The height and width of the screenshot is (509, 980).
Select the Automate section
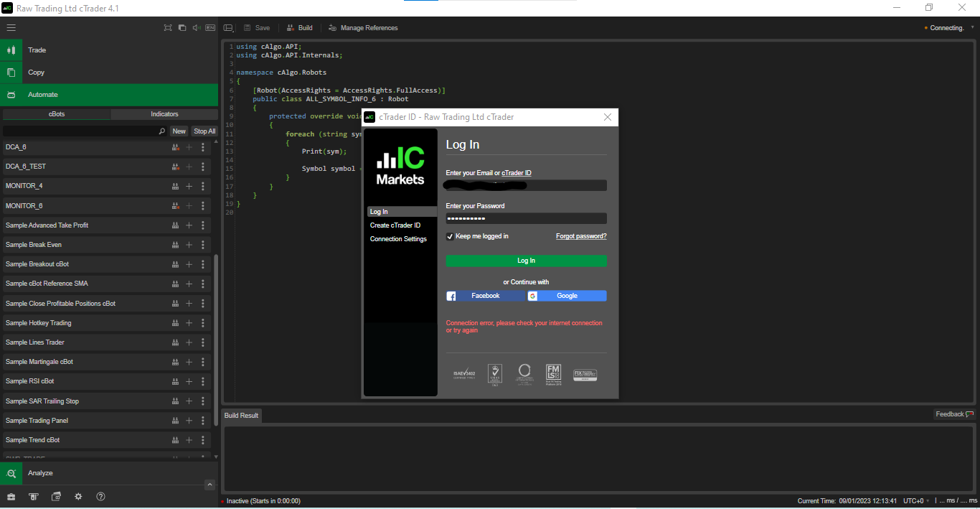pos(109,95)
